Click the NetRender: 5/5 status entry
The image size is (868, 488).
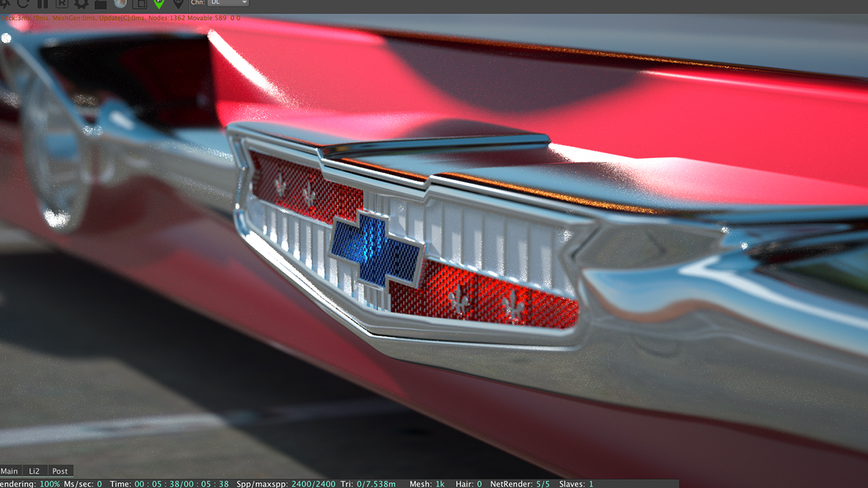tap(521, 484)
